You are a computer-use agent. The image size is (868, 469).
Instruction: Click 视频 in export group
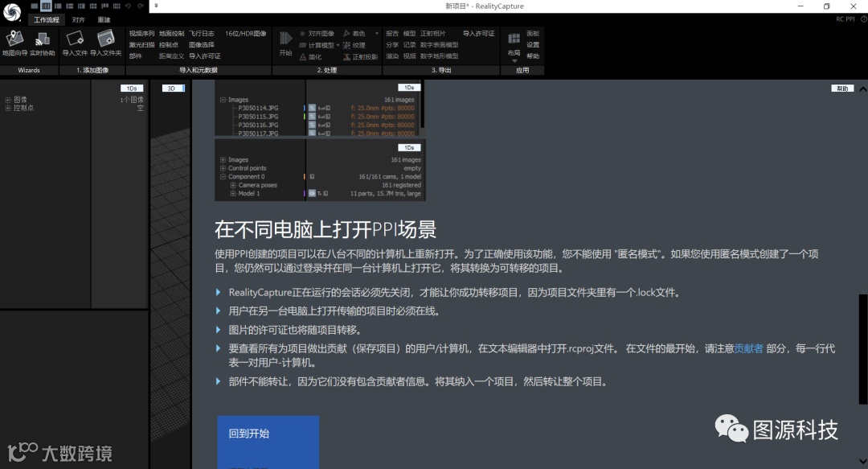coord(410,56)
